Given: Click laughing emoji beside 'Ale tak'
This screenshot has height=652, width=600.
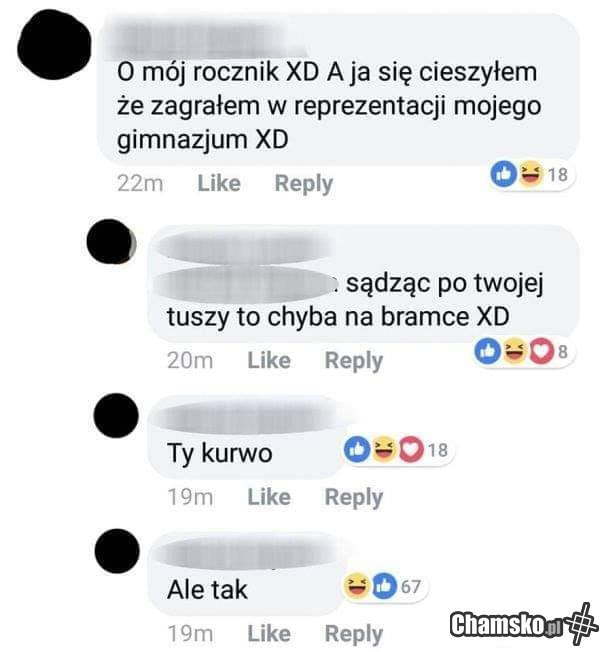Looking at the screenshot, I should (x=356, y=586).
